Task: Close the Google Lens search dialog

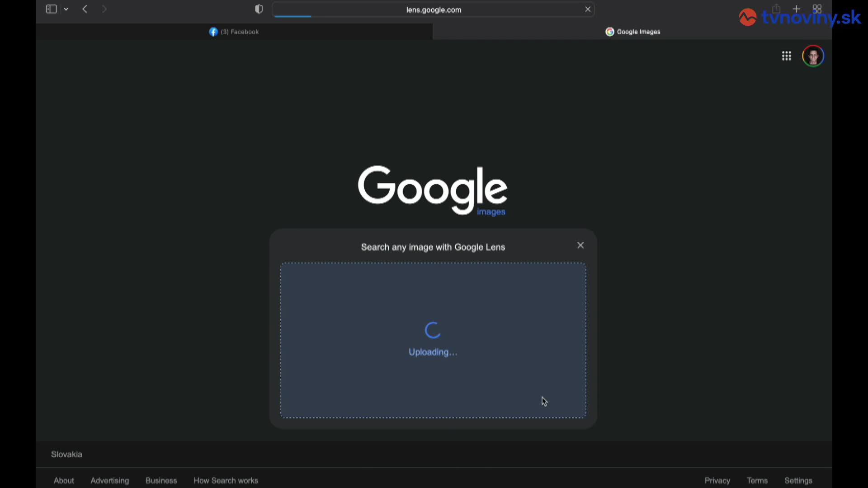Action: point(580,245)
